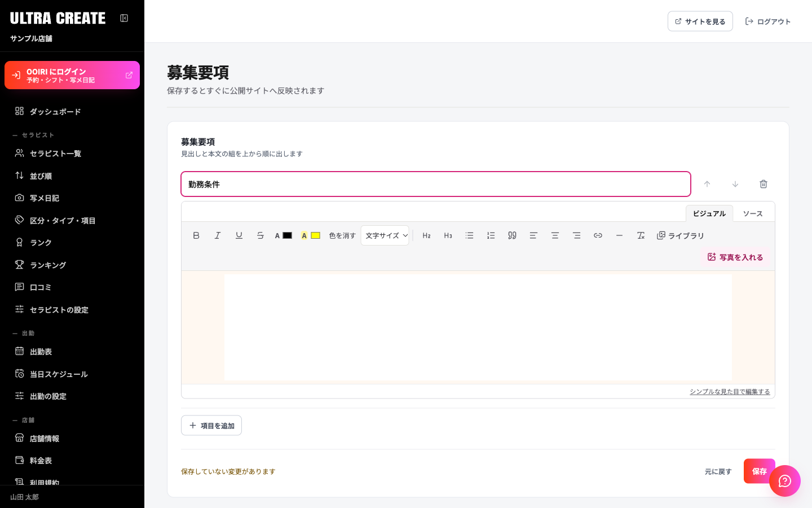The image size is (812, 508).
Task: Click the ログアウト link
Action: coord(768,21)
